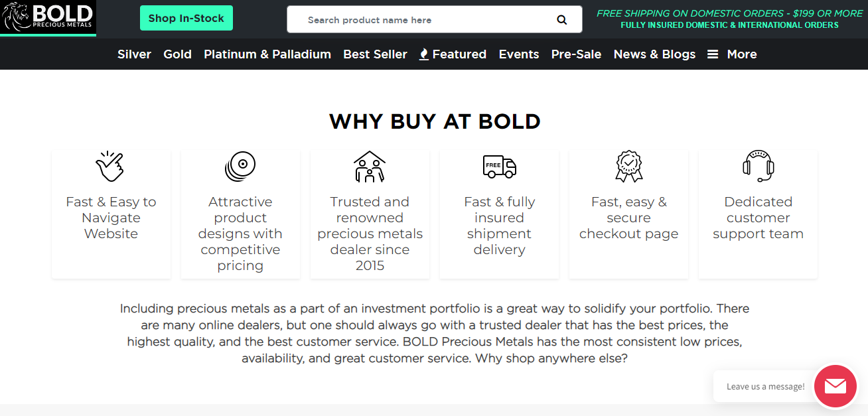Screen dimensions: 868x416
Task: Open the Pre-Sale page
Action: click(576, 54)
